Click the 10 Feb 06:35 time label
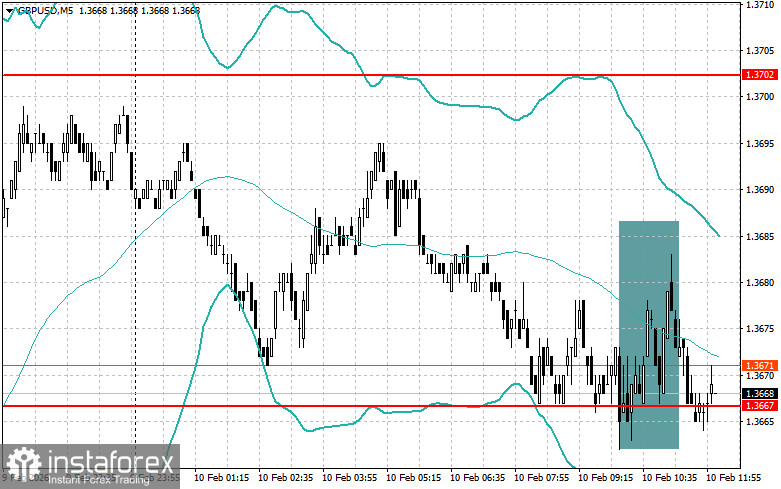Image resolution: width=781 pixels, height=489 pixels. click(x=478, y=478)
